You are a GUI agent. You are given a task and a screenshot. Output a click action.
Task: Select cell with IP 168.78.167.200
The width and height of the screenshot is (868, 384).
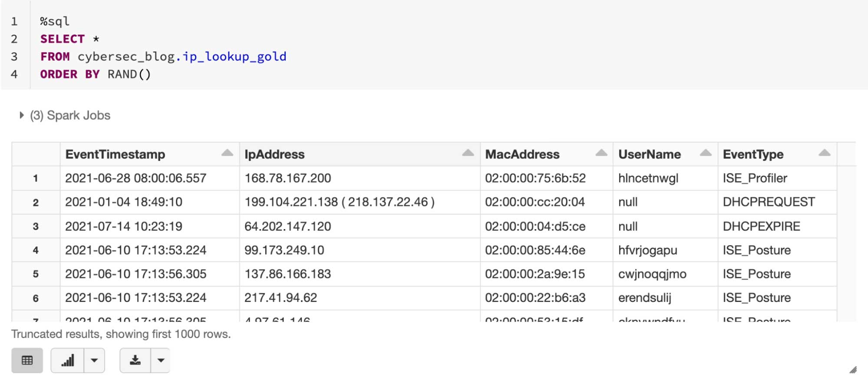(287, 178)
